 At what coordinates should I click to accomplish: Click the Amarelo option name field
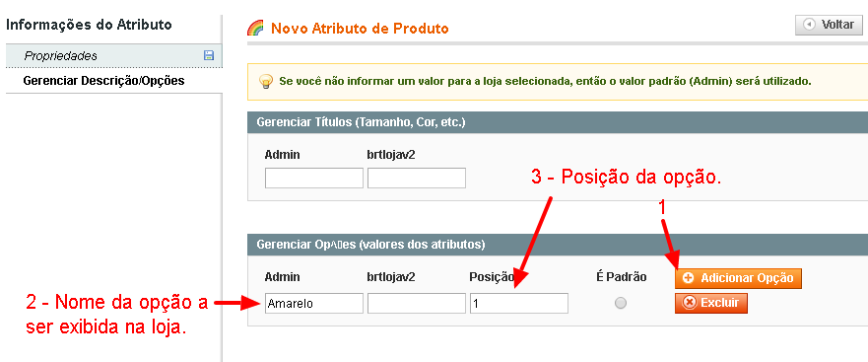pyautogui.click(x=314, y=303)
